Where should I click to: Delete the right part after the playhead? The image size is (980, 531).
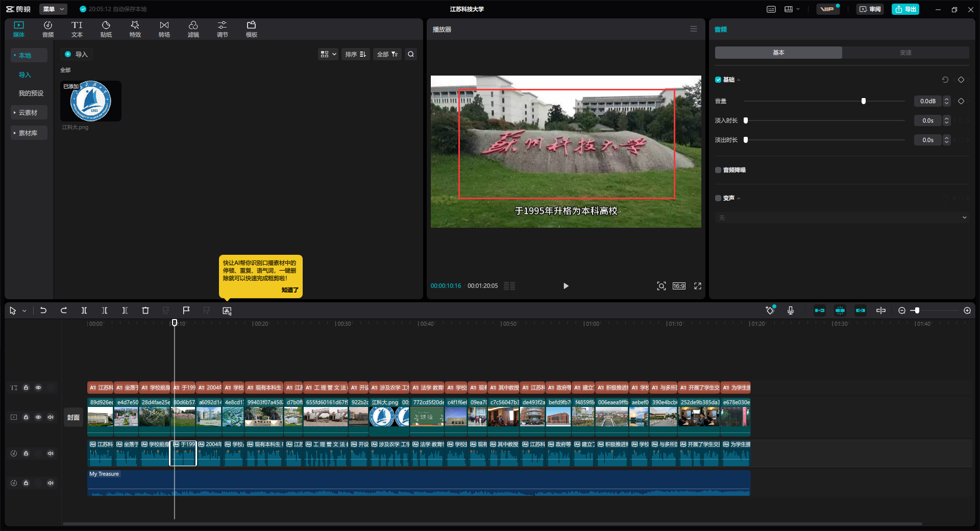click(x=125, y=310)
